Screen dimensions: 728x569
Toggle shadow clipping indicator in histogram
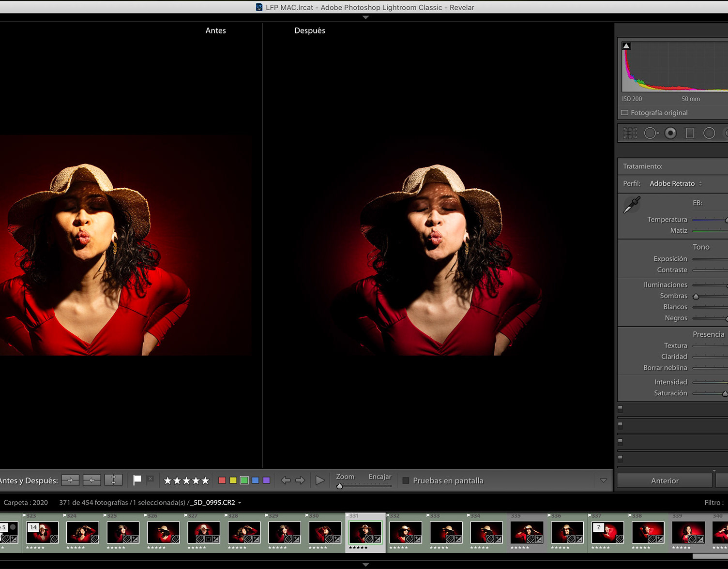[626, 46]
